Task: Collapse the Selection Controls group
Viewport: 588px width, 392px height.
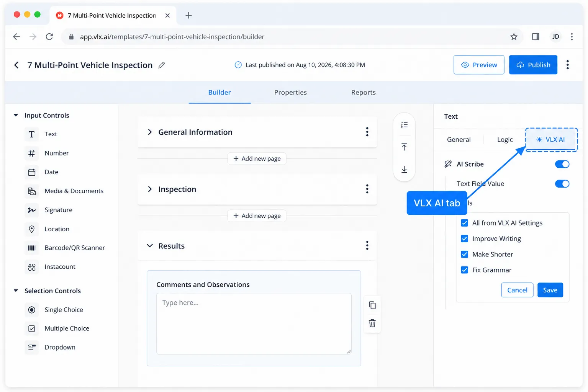Action: point(16,291)
